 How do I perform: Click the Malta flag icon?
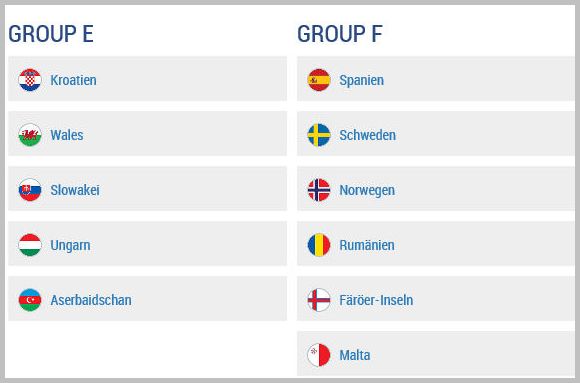tap(319, 355)
